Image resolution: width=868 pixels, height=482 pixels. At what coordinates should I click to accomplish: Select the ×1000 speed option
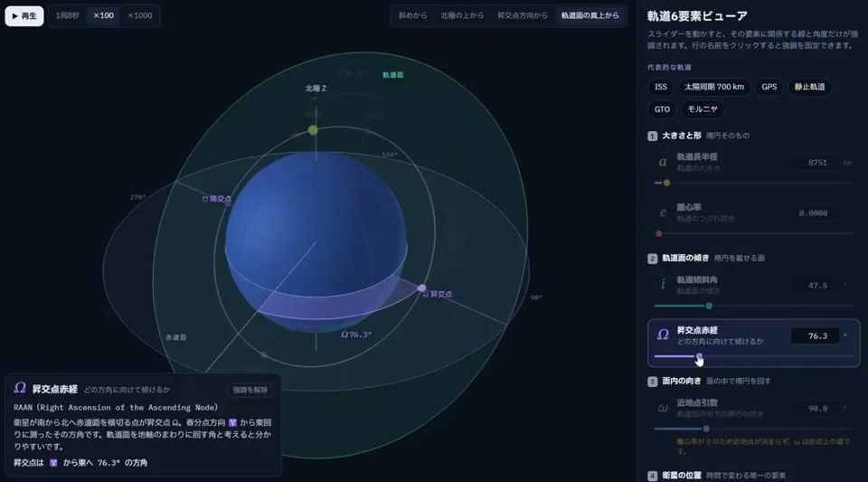click(139, 15)
